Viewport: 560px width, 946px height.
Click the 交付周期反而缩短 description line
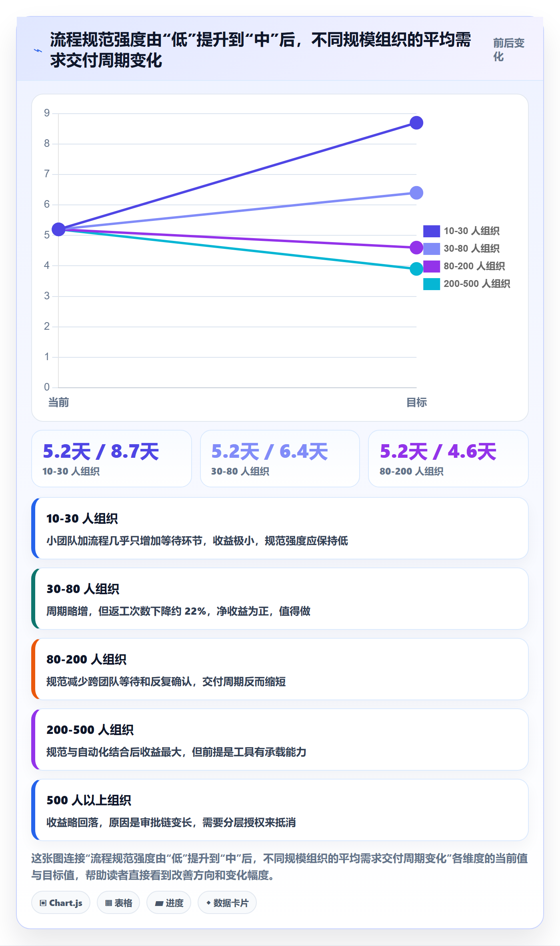(x=166, y=681)
